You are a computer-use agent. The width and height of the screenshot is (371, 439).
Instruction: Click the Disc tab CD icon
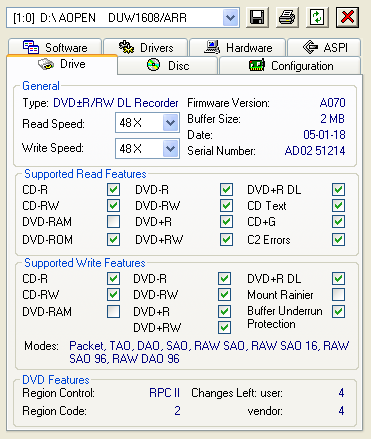[153, 65]
